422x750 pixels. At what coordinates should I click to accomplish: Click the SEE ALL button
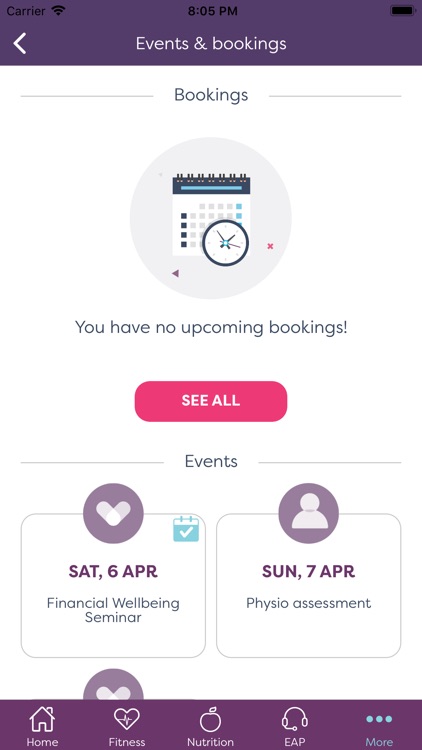coord(211,401)
